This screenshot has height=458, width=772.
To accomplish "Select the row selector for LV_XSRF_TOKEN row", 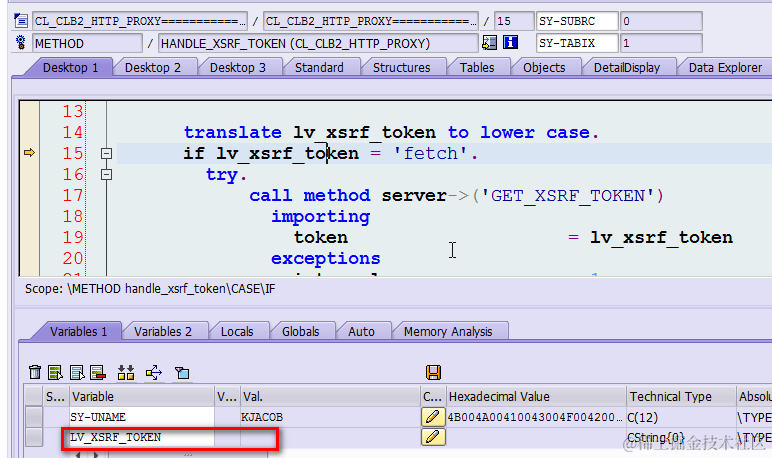I will click(x=34, y=437).
